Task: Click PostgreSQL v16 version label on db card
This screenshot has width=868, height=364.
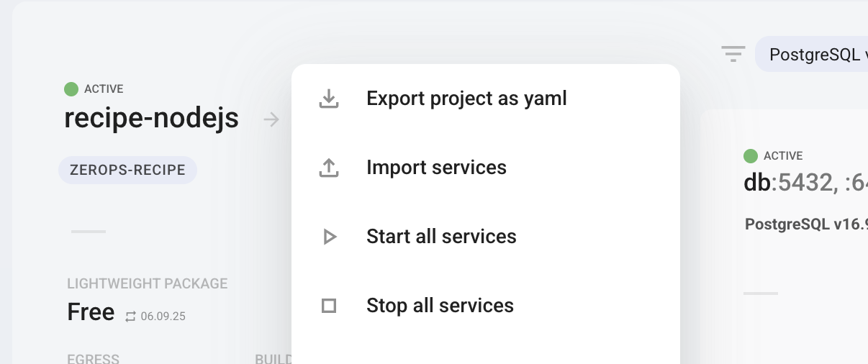Action: (806, 224)
